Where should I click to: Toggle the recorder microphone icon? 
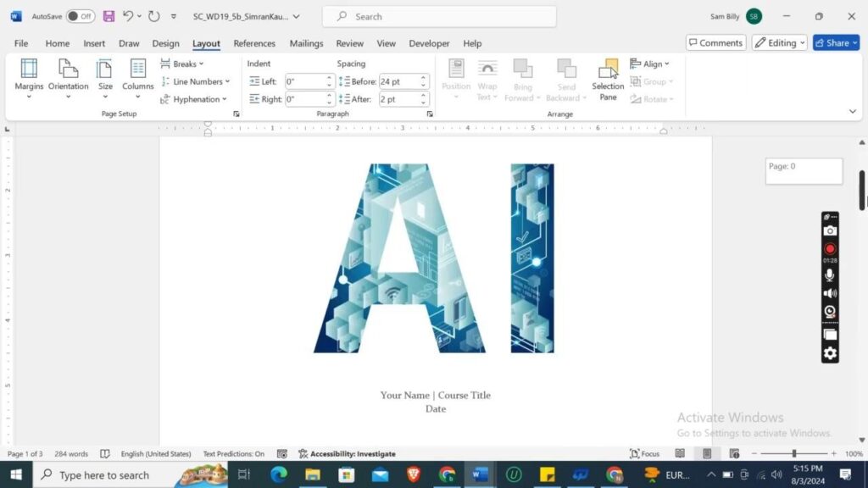pyautogui.click(x=830, y=275)
